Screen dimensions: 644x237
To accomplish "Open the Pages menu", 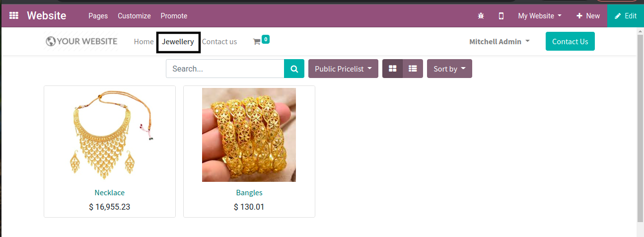I will (98, 16).
